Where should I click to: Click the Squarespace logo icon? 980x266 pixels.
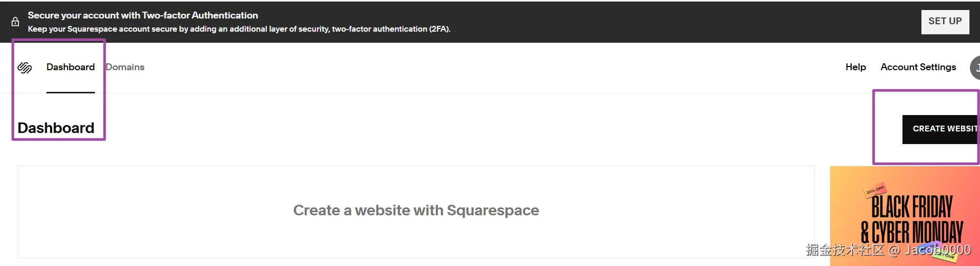coord(25,68)
